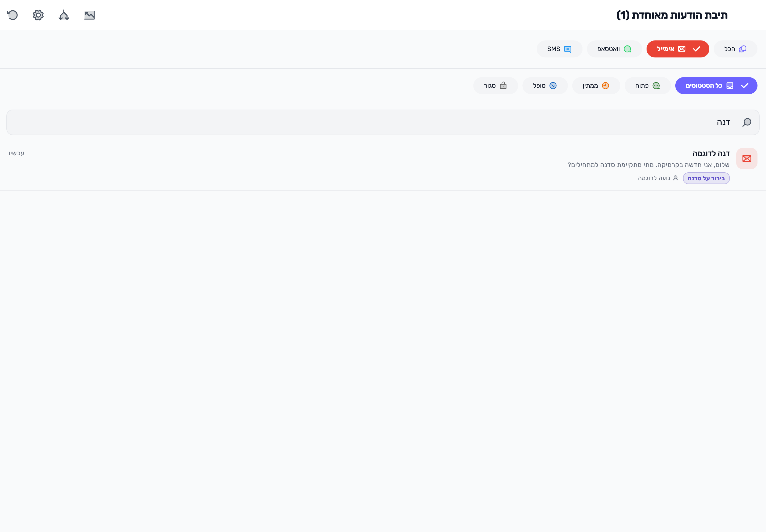Filter by טופל status
Screen dimensions: 766x532
point(545,86)
